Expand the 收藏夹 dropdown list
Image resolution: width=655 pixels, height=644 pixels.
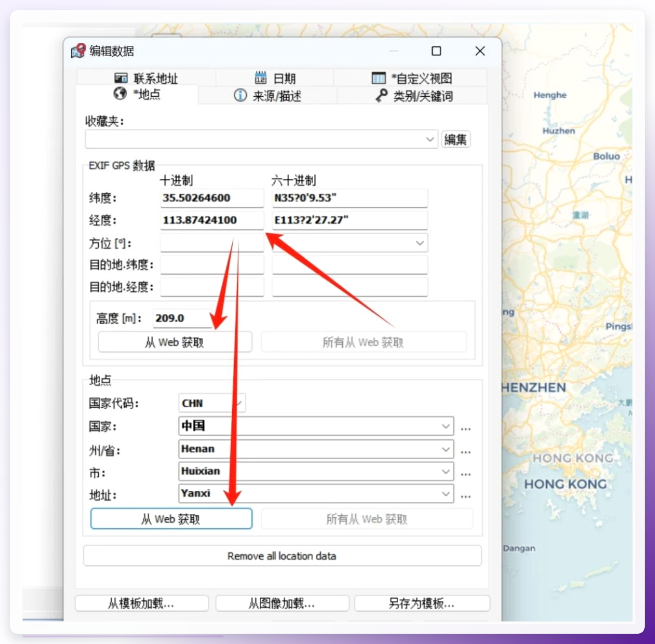(x=430, y=140)
